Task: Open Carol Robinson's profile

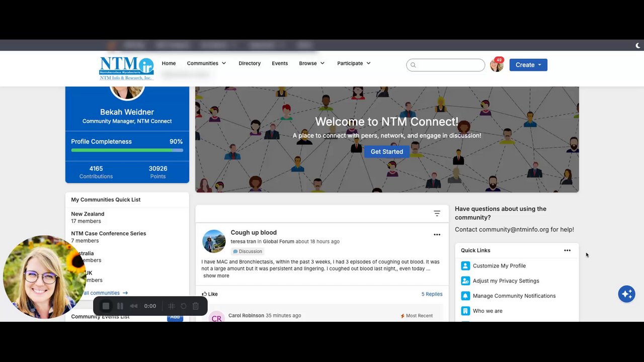Action: (x=246, y=316)
